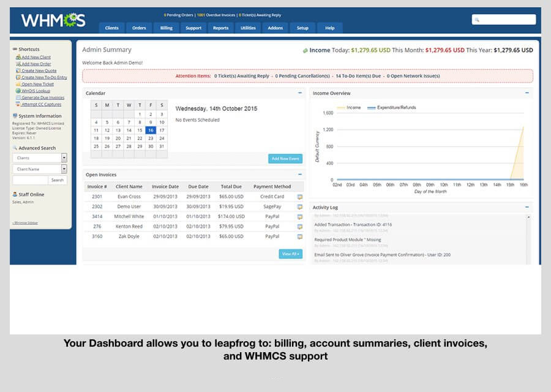The image size is (551, 392).
Task: Click the Attempt CC Captures icon
Action: (18, 104)
